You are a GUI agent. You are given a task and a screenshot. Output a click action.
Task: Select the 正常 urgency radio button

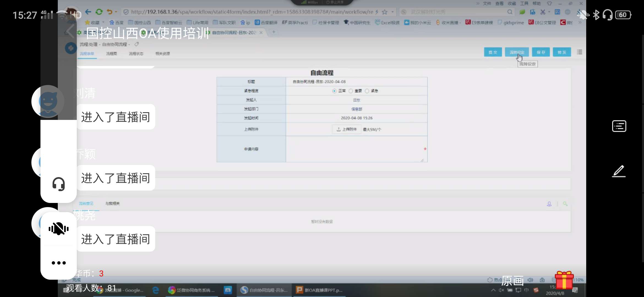point(334,91)
